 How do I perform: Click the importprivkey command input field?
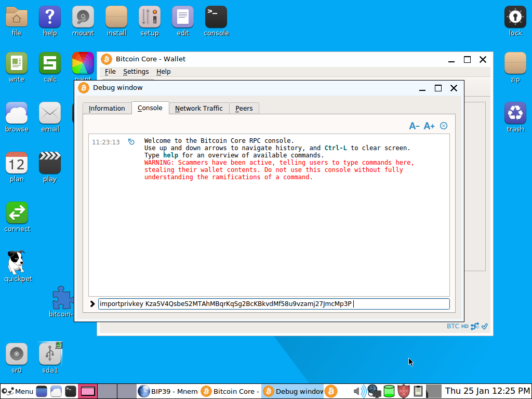point(274,303)
